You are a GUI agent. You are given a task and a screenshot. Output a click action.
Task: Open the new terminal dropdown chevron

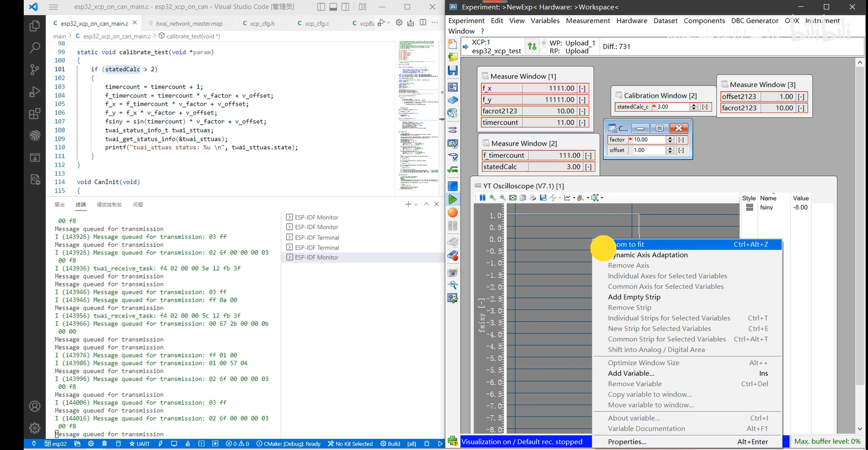[x=416, y=204]
